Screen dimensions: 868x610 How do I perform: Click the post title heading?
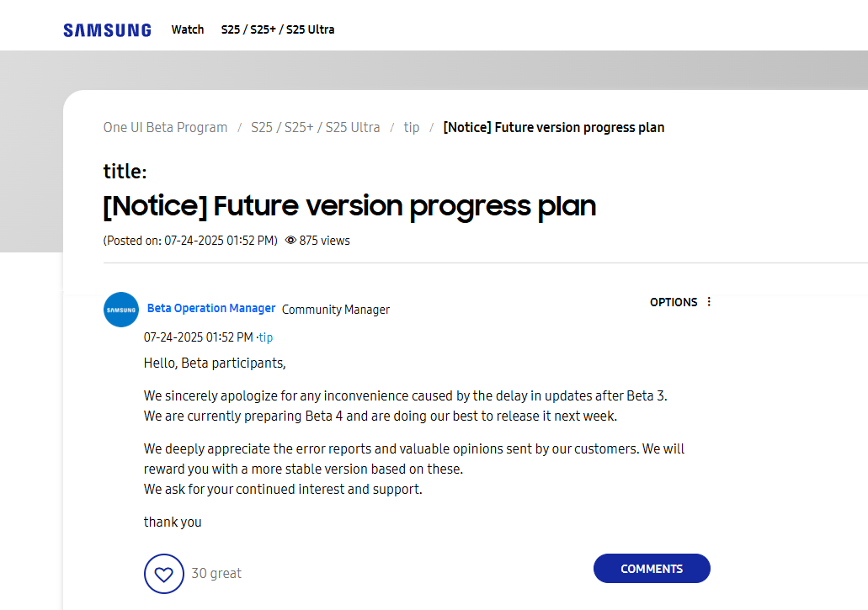pos(349,205)
